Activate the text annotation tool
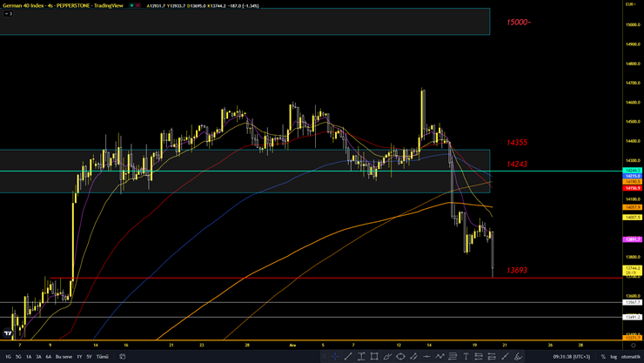 pyautogui.click(x=466, y=356)
